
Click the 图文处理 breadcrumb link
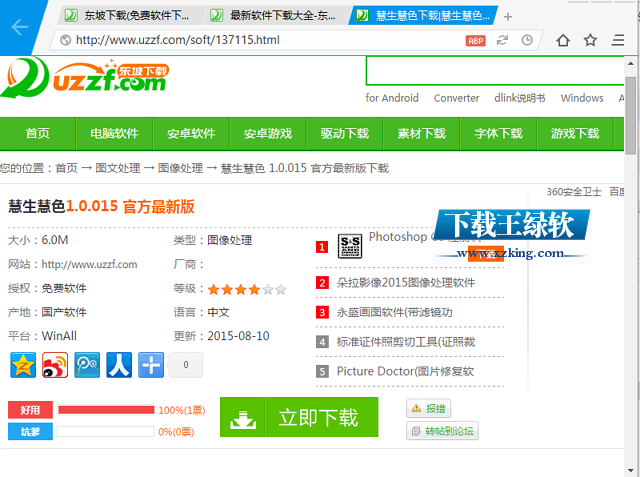[x=118, y=168]
